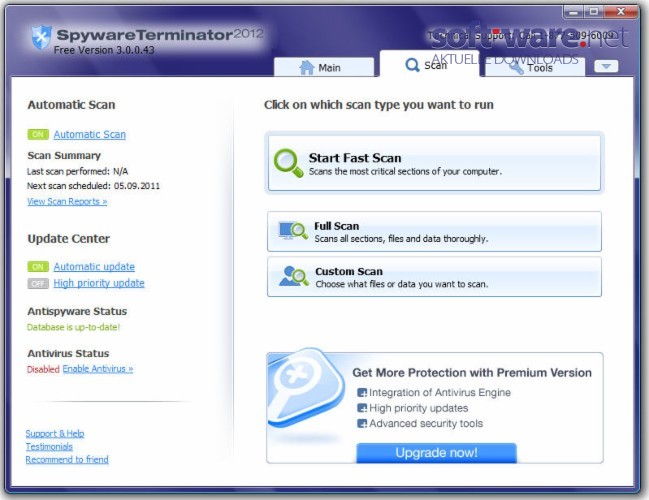Click the red 'Disabled' antivirus status

tap(43, 369)
